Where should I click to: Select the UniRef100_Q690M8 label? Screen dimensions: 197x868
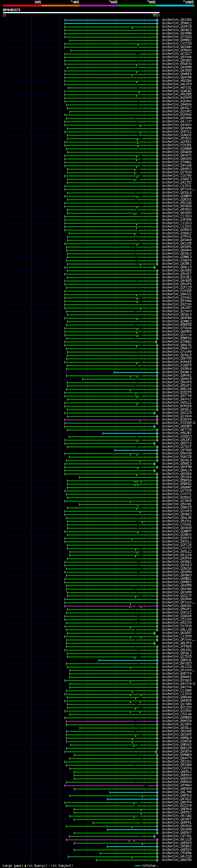[177, 78]
